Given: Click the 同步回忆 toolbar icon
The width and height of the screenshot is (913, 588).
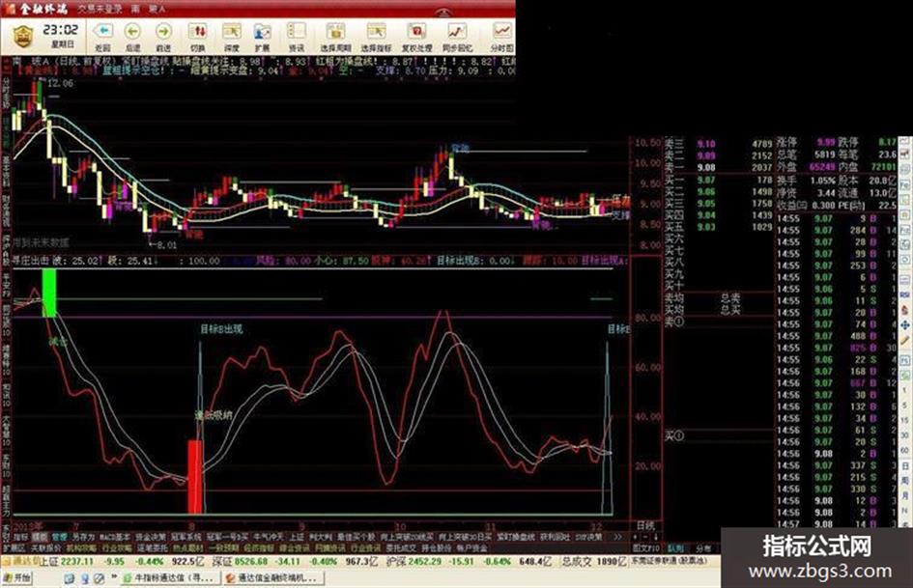Looking at the screenshot, I should coord(457,36).
